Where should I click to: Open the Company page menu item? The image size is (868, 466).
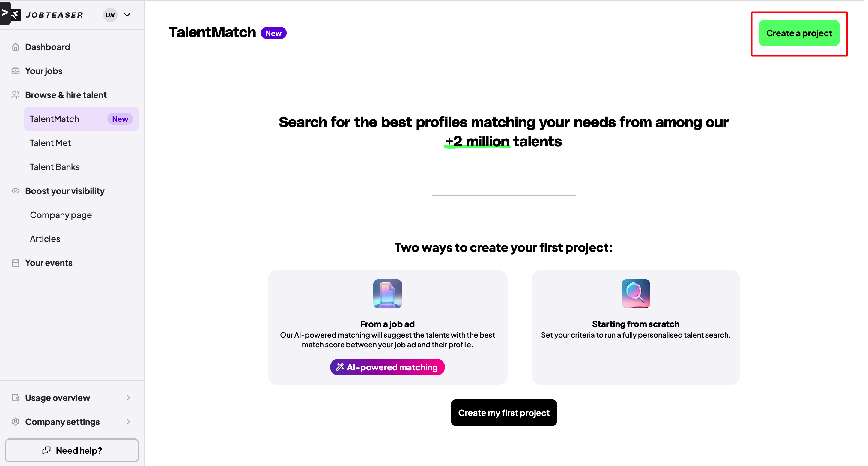61,215
